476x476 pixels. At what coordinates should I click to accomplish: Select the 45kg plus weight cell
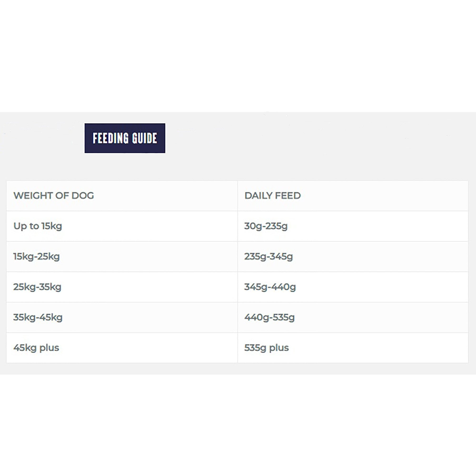tap(36, 348)
